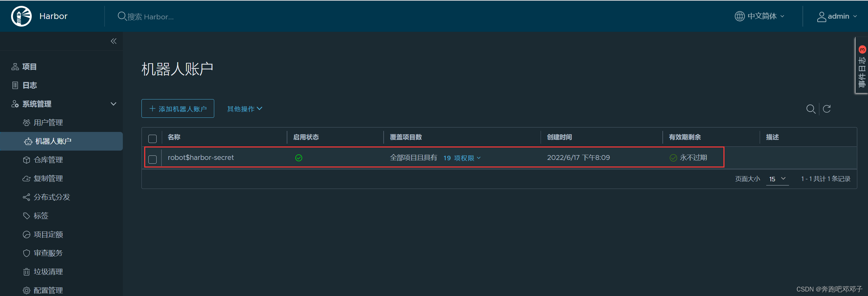
Task: Click the 搜索 Harbor search field
Action: (x=150, y=17)
